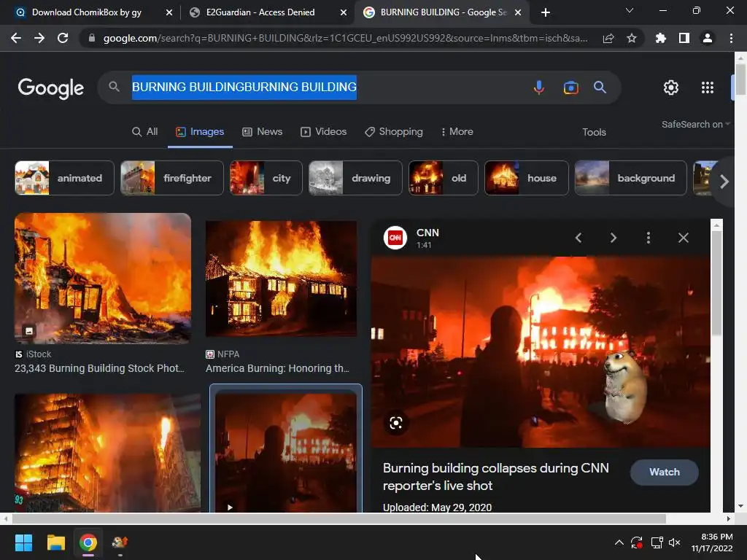Open Burning building collapses CNN headline
Viewport: 747px width, 560px height.
[496, 477]
